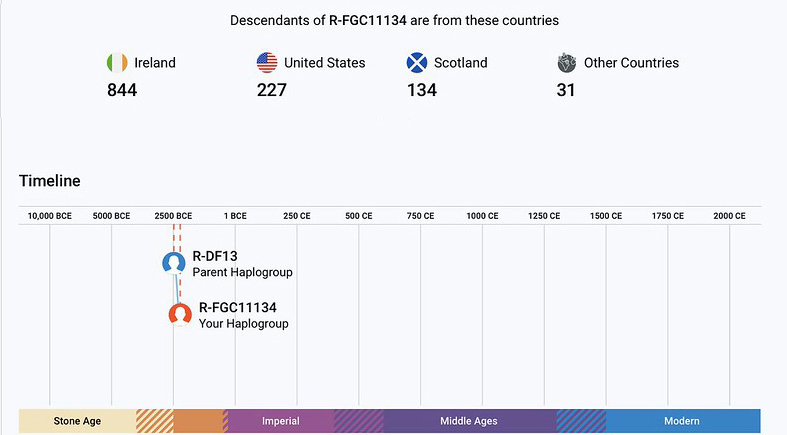Jump to 1000 CE on the timeline

pos(482,216)
